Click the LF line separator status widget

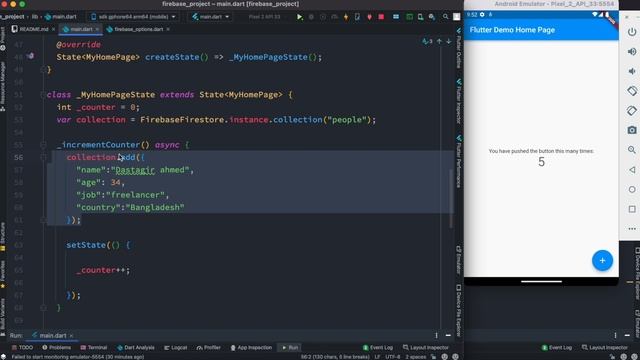point(377,357)
